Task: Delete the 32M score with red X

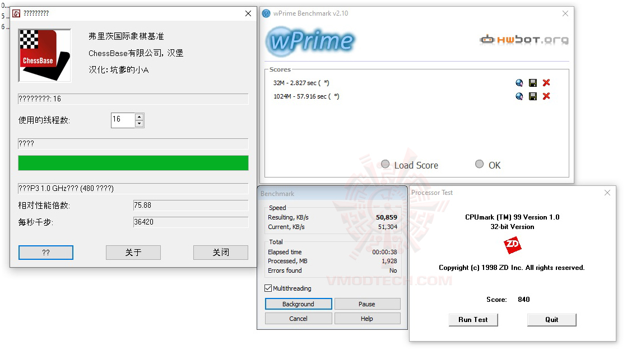Action: point(546,83)
